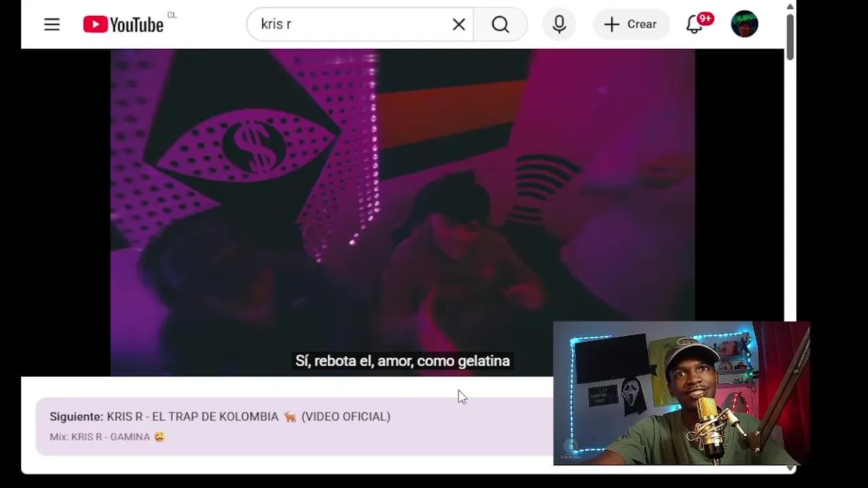Viewport: 868px width, 488px height.
Task: Click the scrollbar up arrow
Action: coord(790,7)
